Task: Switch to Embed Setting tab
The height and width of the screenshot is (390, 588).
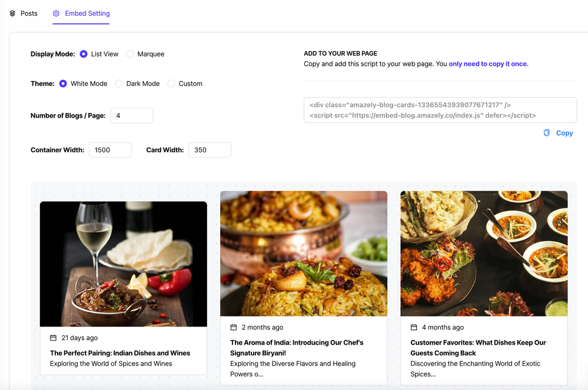Action: pos(87,14)
